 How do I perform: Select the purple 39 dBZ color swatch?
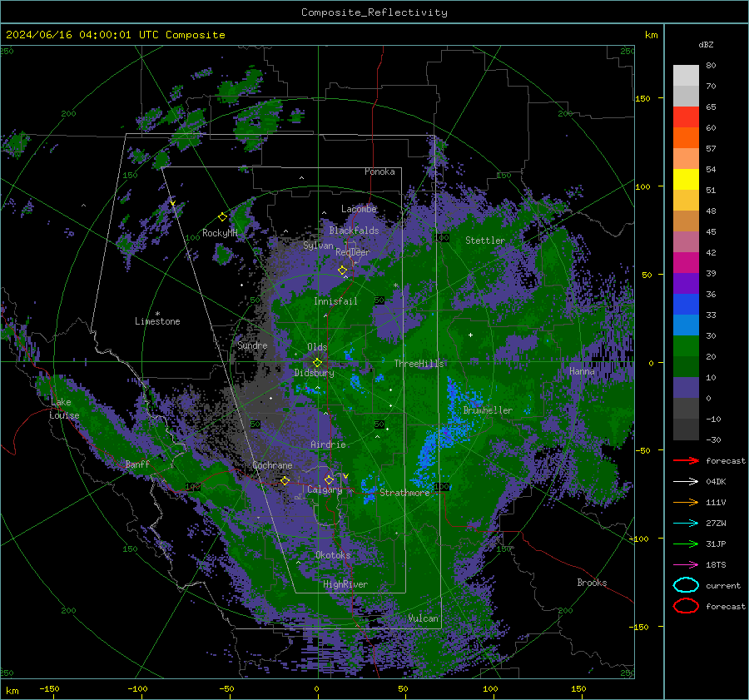(x=686, y=283)
